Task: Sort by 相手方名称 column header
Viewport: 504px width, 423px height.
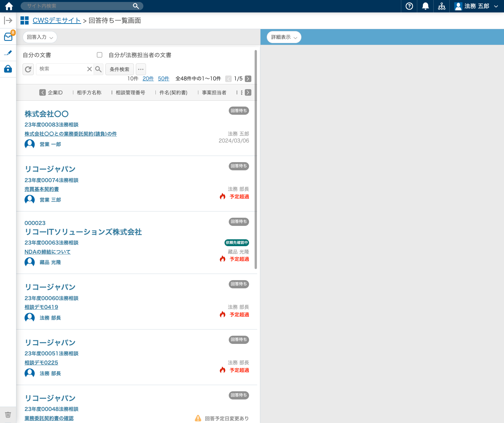Action: (89, 93)
